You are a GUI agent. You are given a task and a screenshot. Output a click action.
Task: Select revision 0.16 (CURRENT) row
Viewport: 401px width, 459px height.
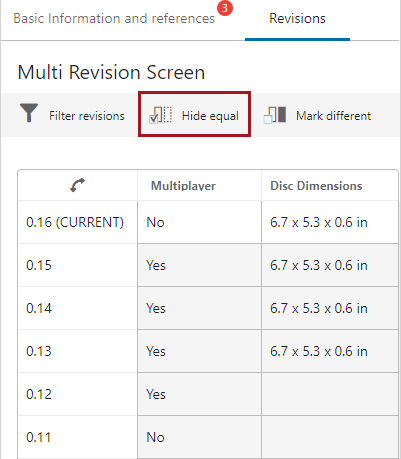(x=208, y=222)
